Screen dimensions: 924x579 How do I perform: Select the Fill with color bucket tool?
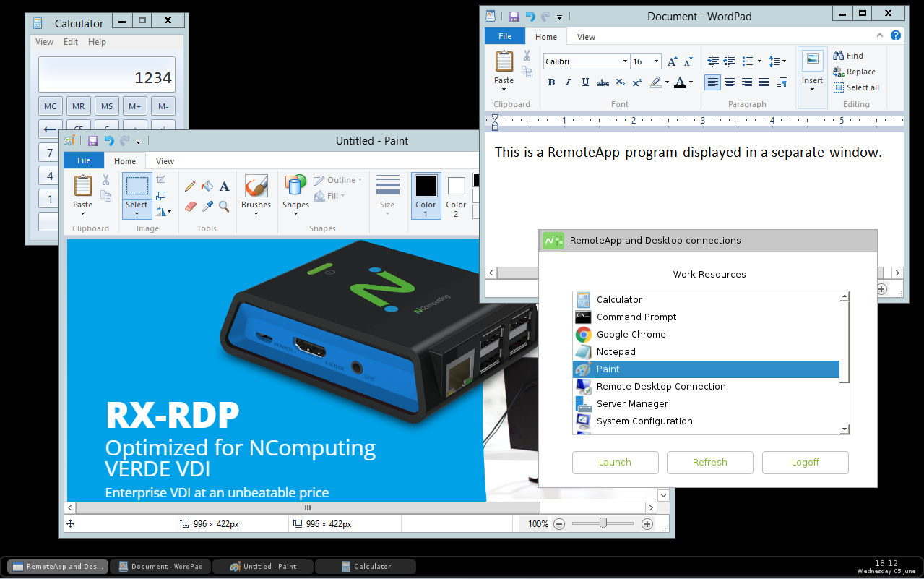(x=207, y=186)
